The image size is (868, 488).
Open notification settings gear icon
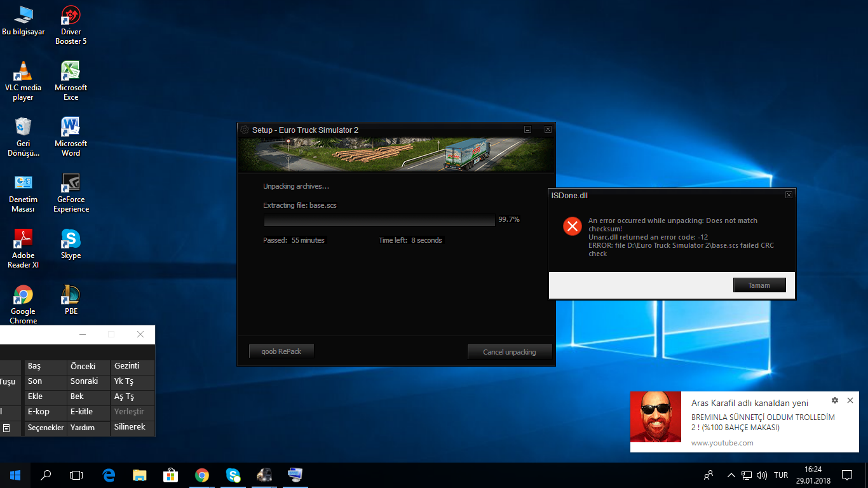[x=834, y=400]
